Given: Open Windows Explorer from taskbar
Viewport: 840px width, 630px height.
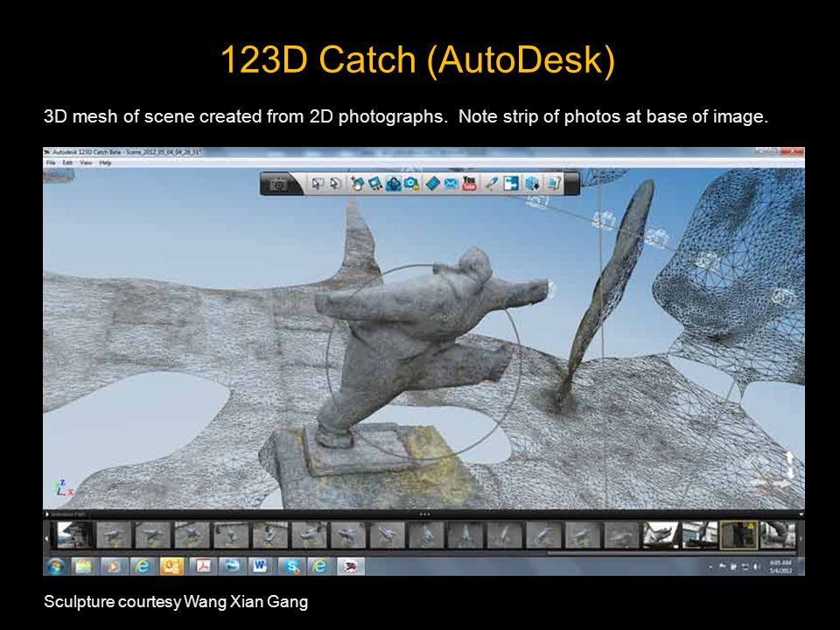Looking at the screenshot, I should pyautogui.click(x=83, y=566).
